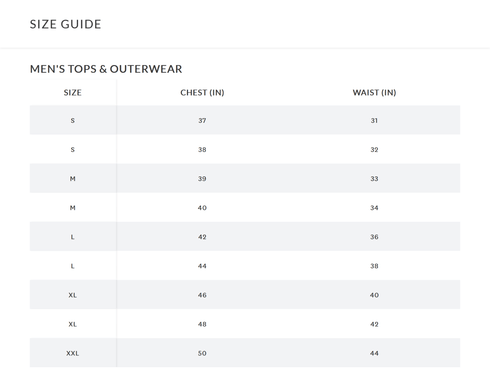Click the SIZE GUIDE heading
490x382 pixels.
(65, 24)
